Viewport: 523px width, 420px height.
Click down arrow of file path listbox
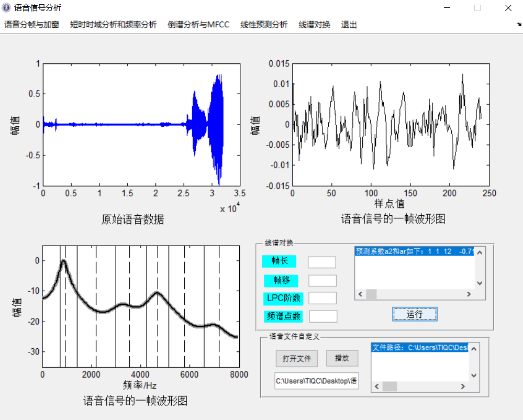click(x=474, y=375)
